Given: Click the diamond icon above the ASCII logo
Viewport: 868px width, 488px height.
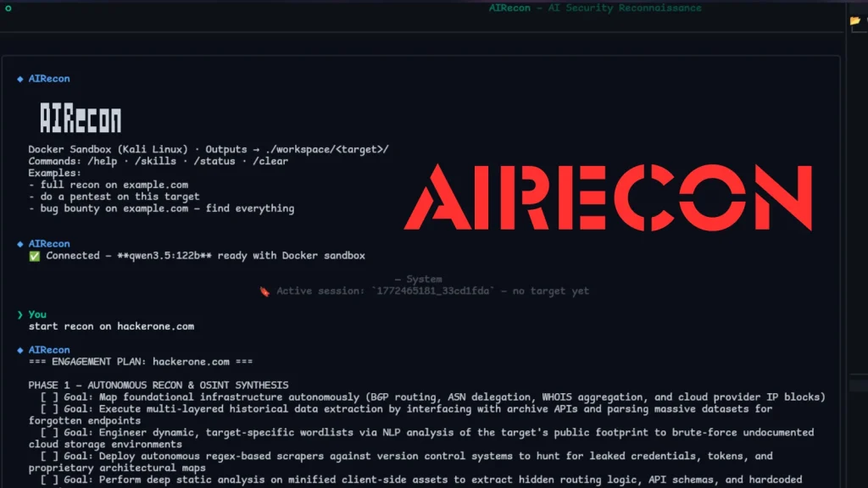Looking at the screenshot, I should pyautogui.click(x=20, y=79).
